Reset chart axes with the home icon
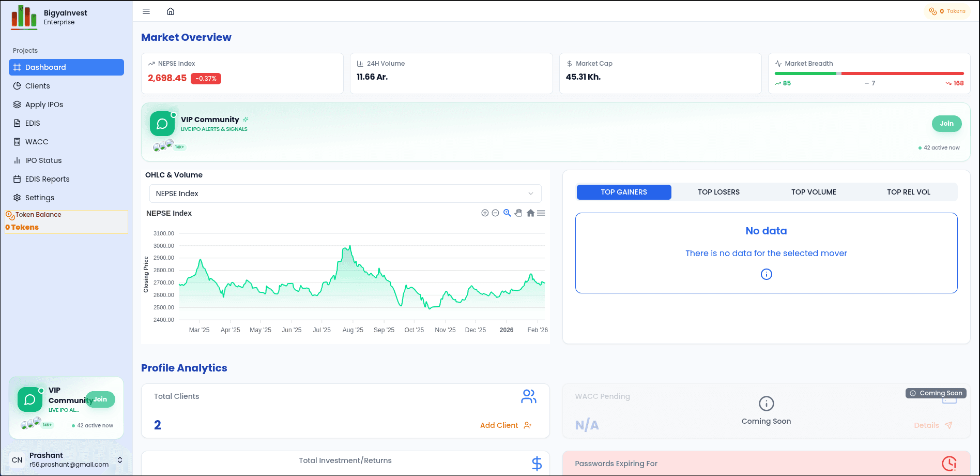 click(x=530, y=213)
